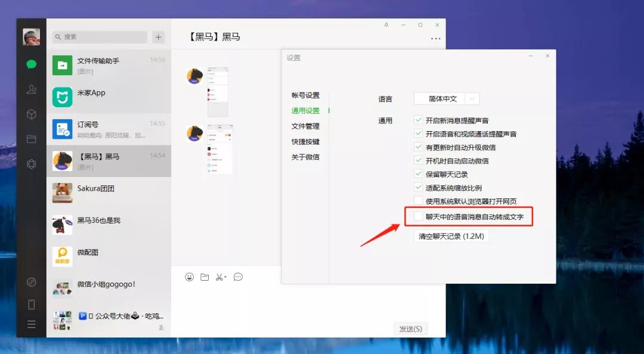Uncheck 开机时自动启动微信 option

[418, 160]
